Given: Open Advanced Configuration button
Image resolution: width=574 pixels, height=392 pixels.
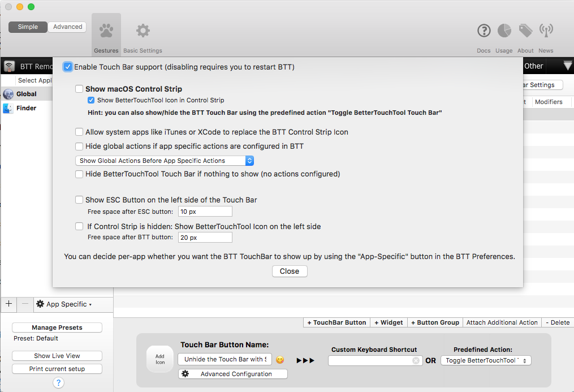Looking at the screenshot, I should coord(233,374).
